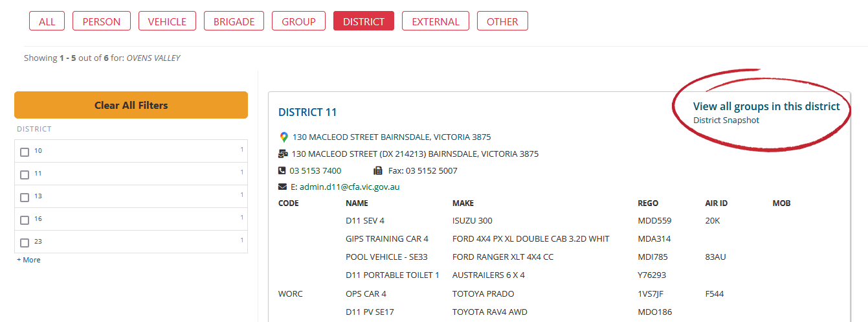Click the MOB column header
The width and height of the screenshot is (868, 322).
point(781,203)
